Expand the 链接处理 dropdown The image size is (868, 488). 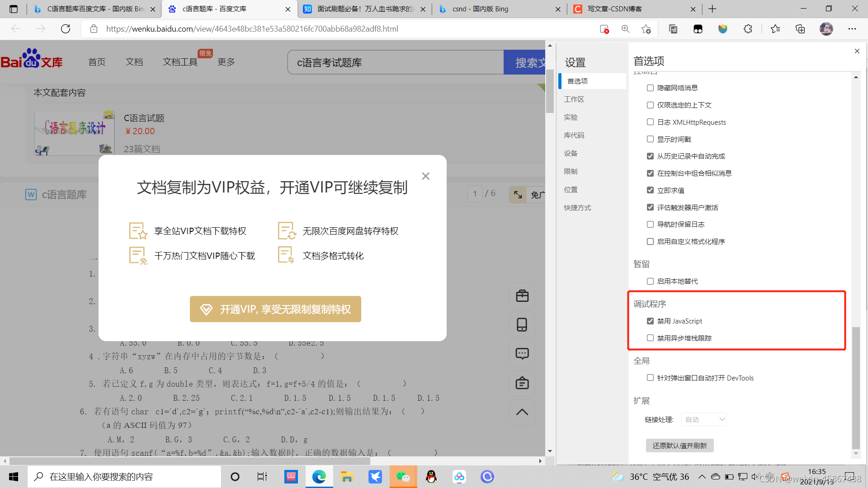[703, 419]
